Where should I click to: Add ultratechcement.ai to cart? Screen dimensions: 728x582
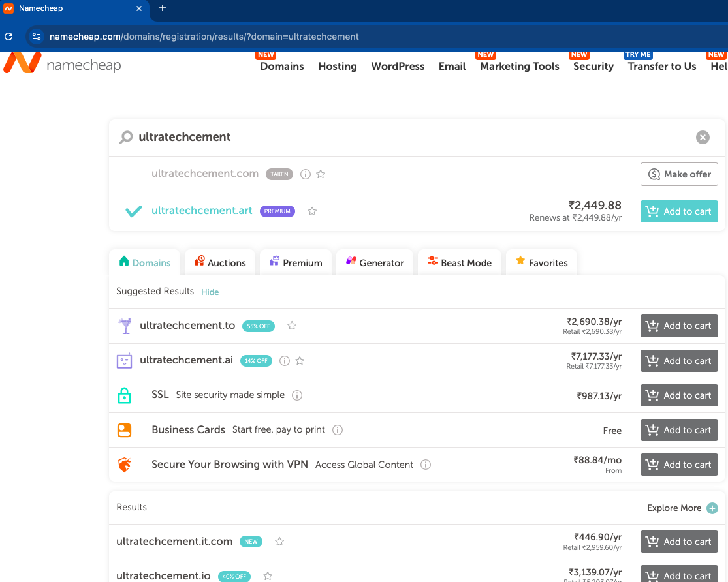coord(679,361)
